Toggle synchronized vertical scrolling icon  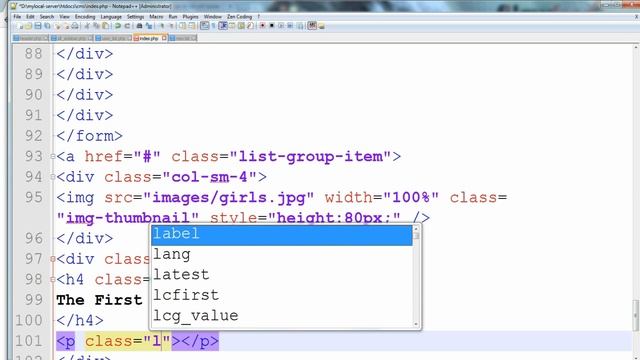point(182,26)
